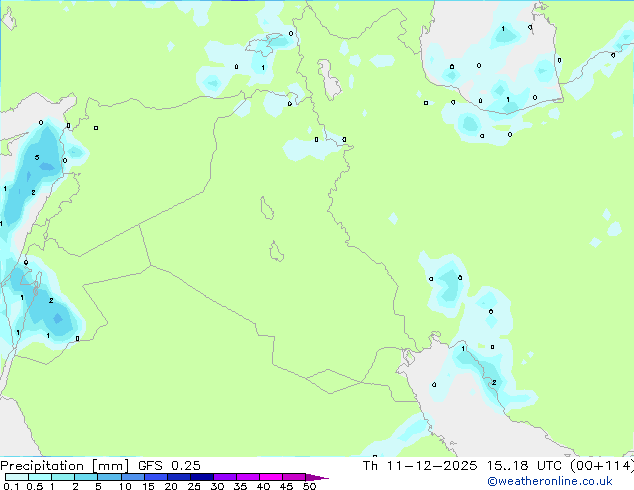This screenshot has width=634, height=490.
Task: Click the "20" legend tick label
Action: coord(171,486)
